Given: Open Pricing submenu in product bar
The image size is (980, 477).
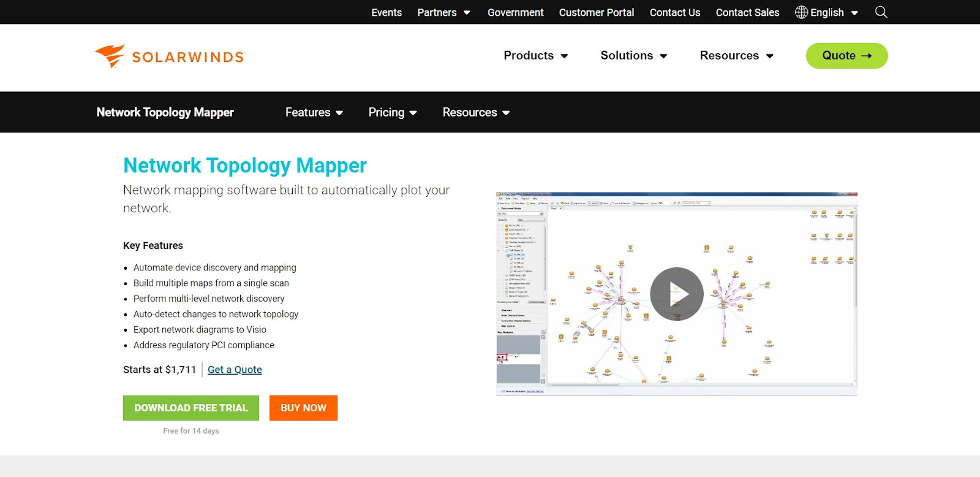Looking at the screenshot, I should [392, 112].
